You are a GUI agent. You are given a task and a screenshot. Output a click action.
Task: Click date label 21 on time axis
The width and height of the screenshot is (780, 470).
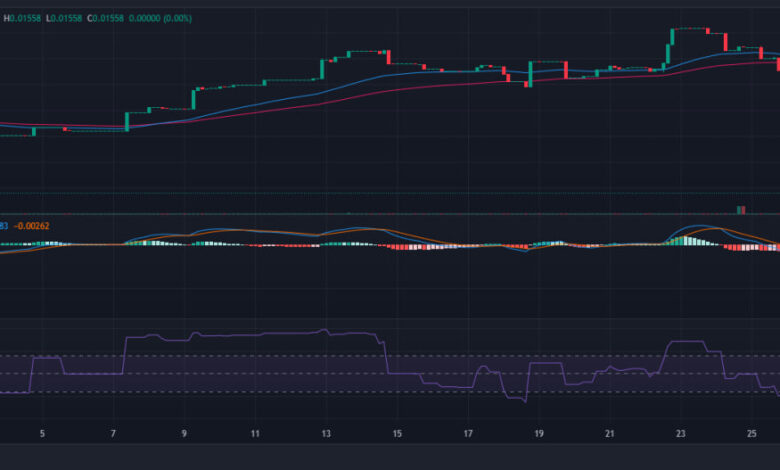pyautogui.click(x=610, y=434)
